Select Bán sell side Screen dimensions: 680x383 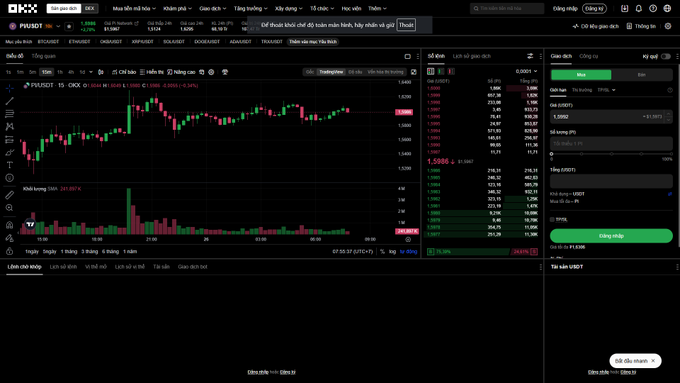coord(642,75)
